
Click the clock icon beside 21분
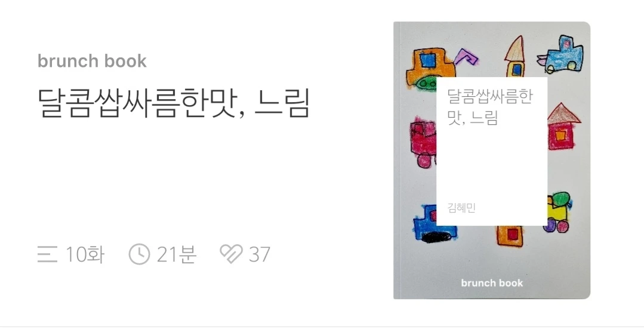139,254
